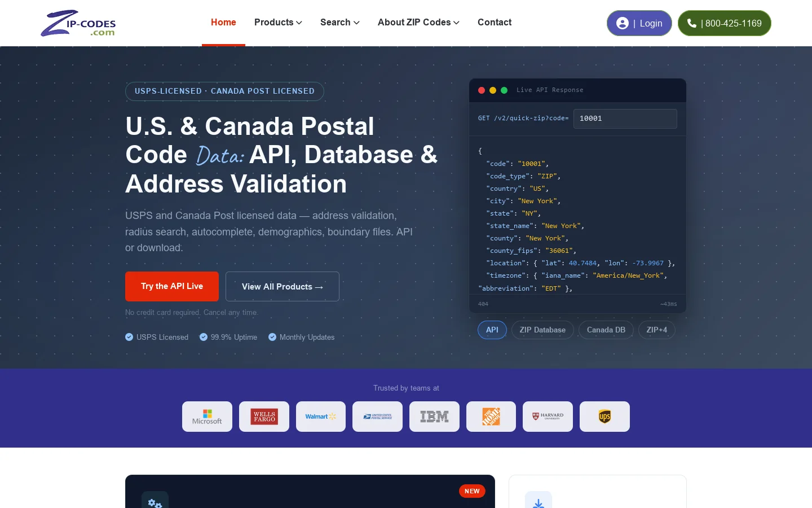Expand the Search dropdown menu
Image resolution: width=812 pixels, height=508 pixels.
339,23
